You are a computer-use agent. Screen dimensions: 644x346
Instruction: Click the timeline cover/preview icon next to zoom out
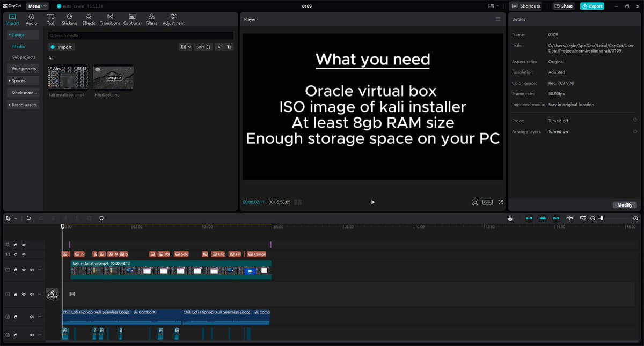[x=583, y=218]
